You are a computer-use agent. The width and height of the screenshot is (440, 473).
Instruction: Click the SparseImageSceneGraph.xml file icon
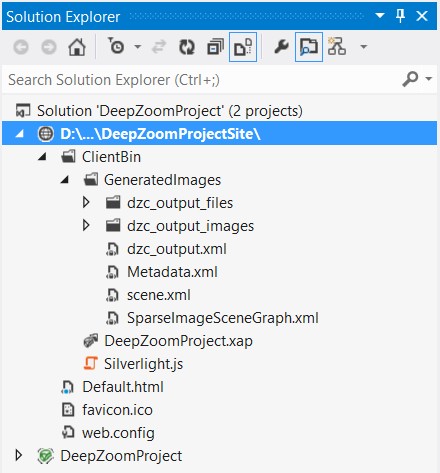point(112,318)
